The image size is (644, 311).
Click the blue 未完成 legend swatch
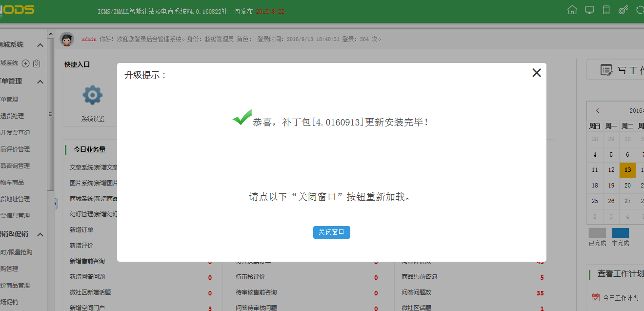point(620,233)
